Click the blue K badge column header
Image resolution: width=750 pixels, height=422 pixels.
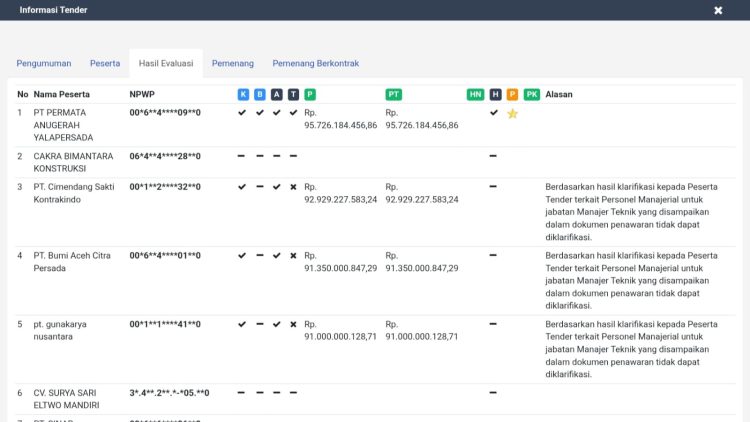(x=243, y=94)
